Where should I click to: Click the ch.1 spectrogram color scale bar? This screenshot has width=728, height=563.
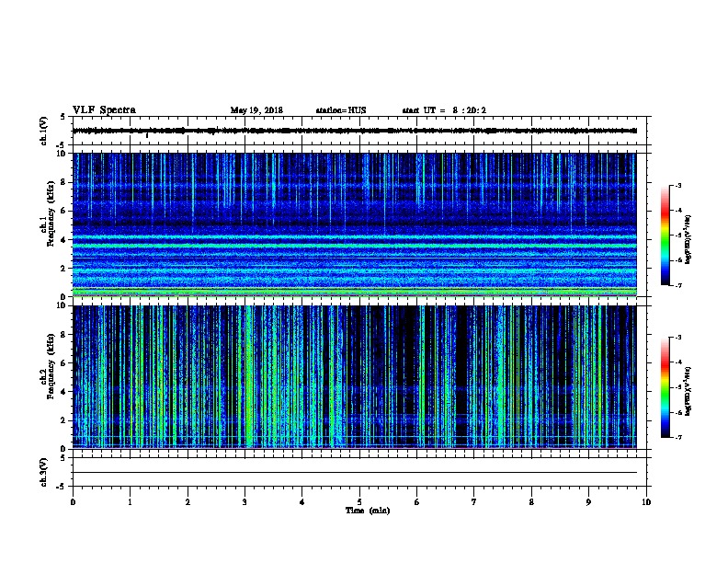tap(665, 236)
